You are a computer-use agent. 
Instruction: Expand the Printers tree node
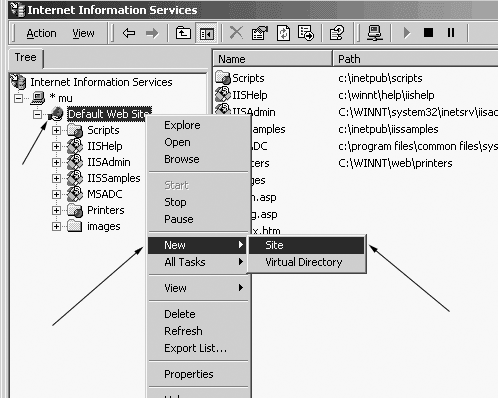[56, 210]
